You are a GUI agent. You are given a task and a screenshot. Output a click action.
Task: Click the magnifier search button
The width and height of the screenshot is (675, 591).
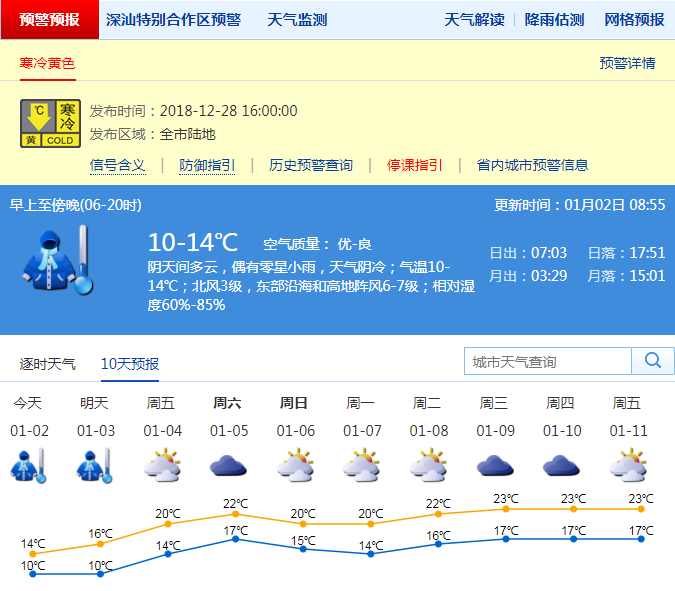tap(653, 361)
